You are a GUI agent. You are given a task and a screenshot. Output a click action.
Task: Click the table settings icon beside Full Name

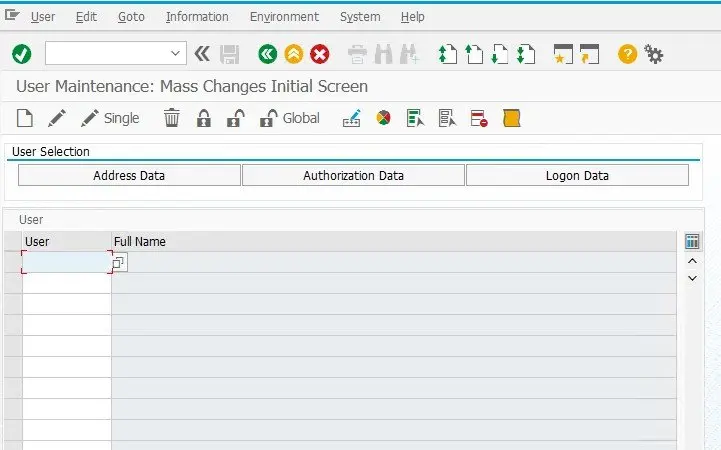pyautogui.click(x=692, y=241)
